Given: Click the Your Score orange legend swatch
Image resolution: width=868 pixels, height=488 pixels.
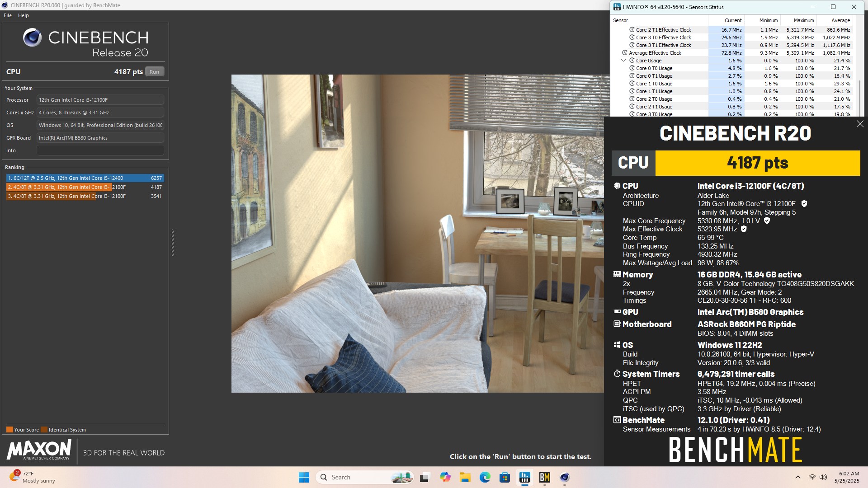Looking at the screenshot, I should [9, 430].
